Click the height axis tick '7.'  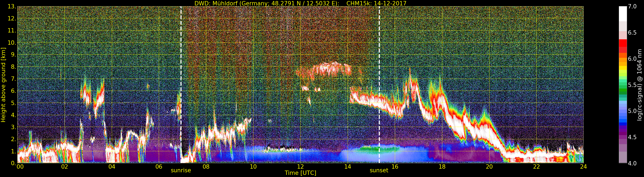(x=13, y=79)
